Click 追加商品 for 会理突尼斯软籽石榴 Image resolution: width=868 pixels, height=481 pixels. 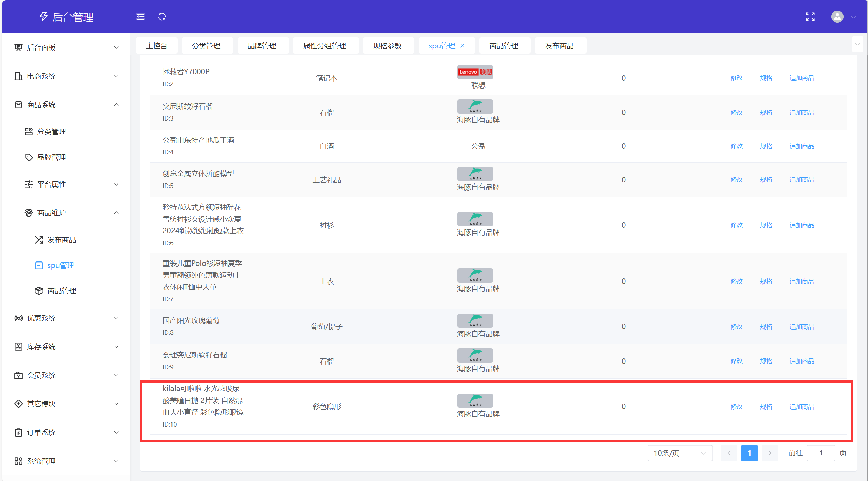click(802, 361)
